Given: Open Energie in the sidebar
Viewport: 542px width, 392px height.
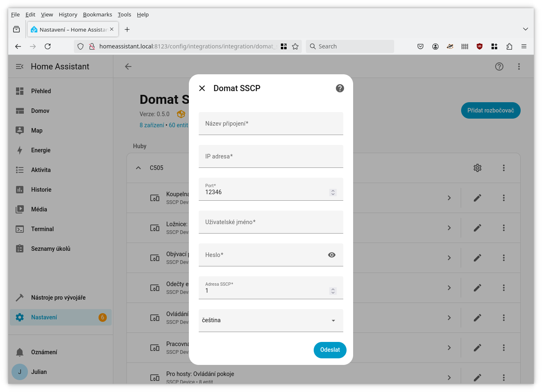Looking at the screenshot, I should point(61,150).
